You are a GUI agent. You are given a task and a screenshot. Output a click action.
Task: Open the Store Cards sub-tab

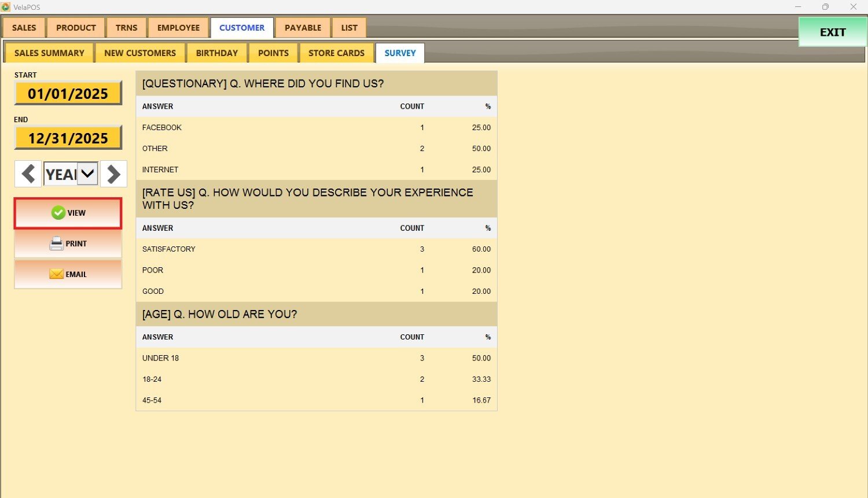(336, 53)
